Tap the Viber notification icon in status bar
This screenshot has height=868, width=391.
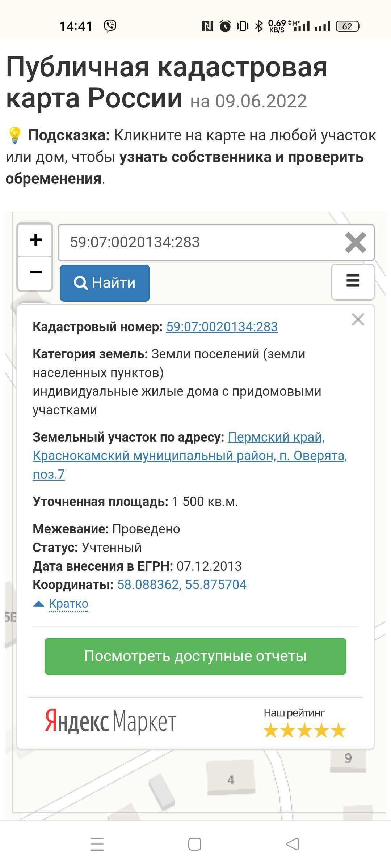click(x=110, y=26)
